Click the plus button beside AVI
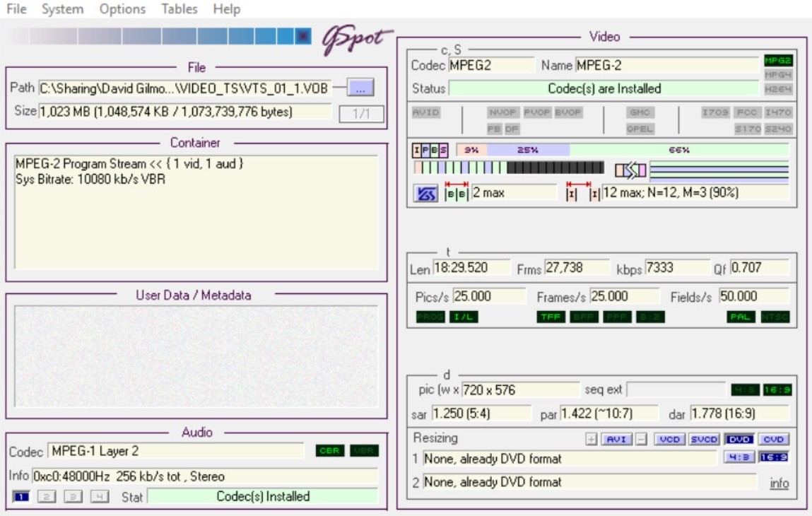Image resolution: width=812 pixels, height=516 pixels. click(592, 440)
